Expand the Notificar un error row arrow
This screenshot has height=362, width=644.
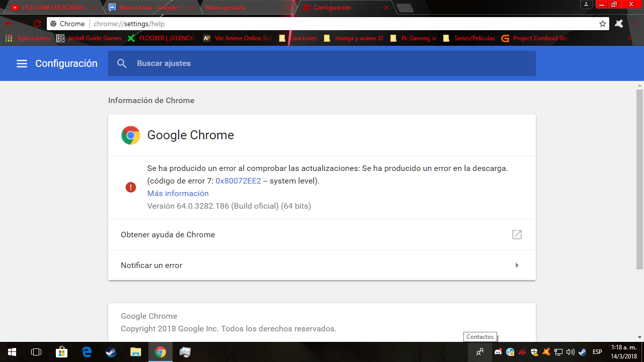coord(517,265)
